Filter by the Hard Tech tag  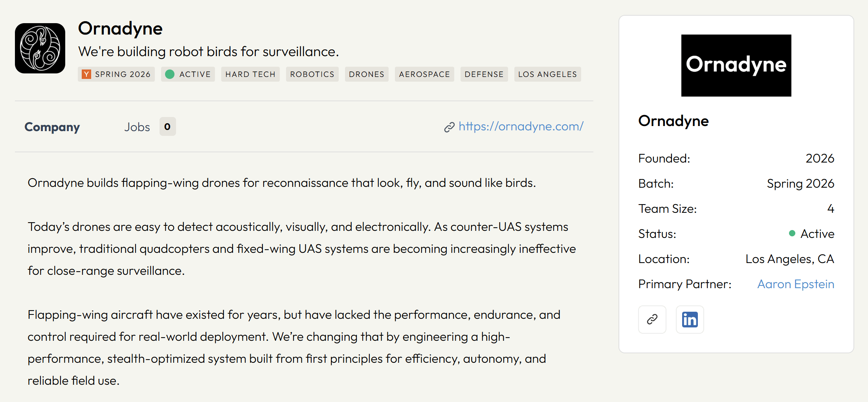[x=250, y=74]
